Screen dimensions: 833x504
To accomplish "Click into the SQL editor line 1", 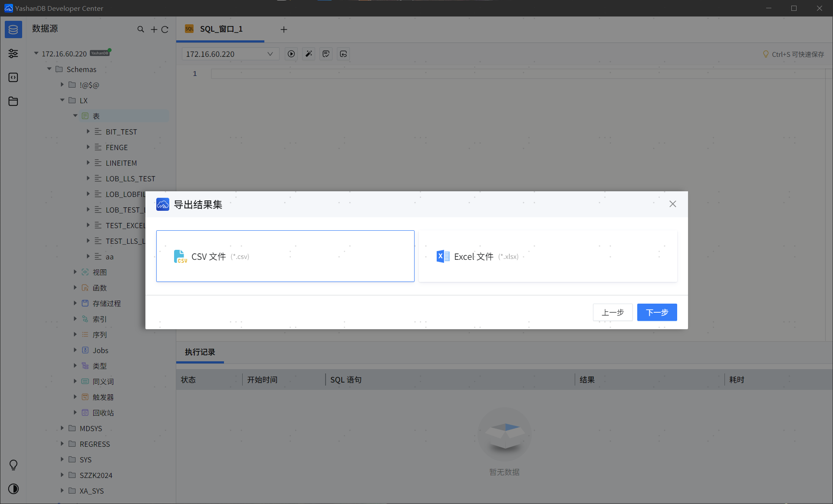I will [x=518, y=74].
